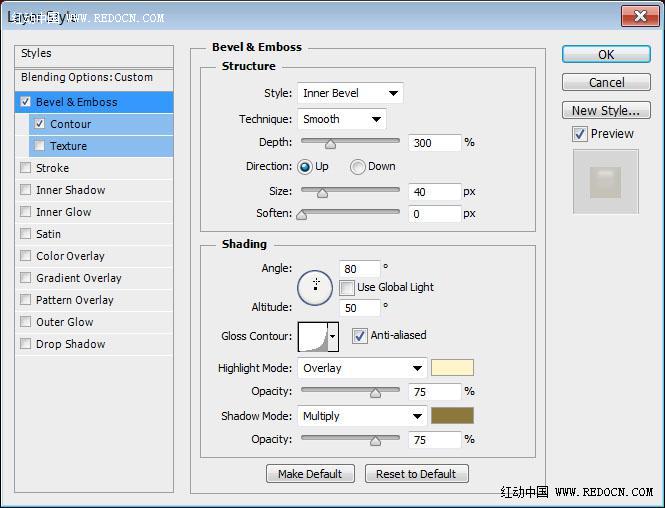Click the Soften value field (0)
This screenshot has width=665, height=508.
click(x=434, y=214)
